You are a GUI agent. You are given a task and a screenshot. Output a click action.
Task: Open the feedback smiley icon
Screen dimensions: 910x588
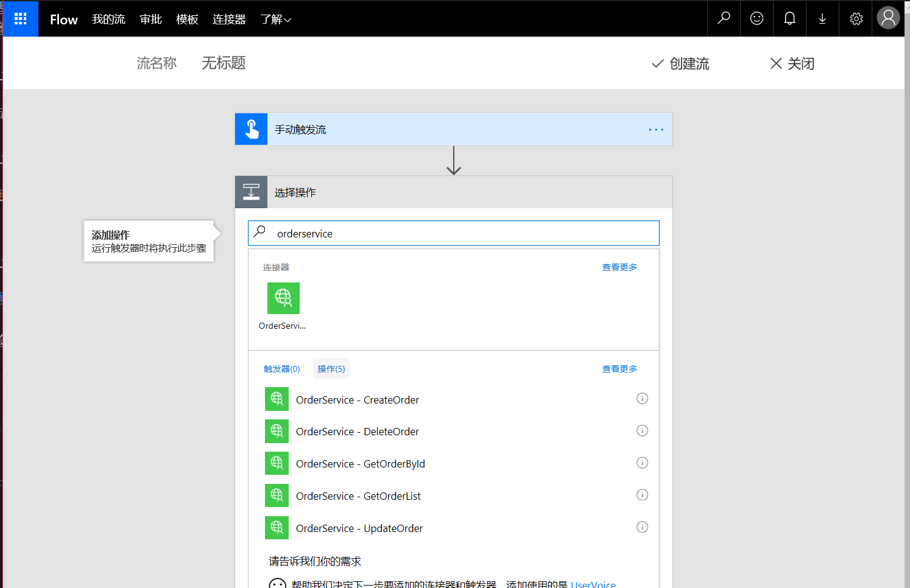pyautogui.click(x=757, y=18)
